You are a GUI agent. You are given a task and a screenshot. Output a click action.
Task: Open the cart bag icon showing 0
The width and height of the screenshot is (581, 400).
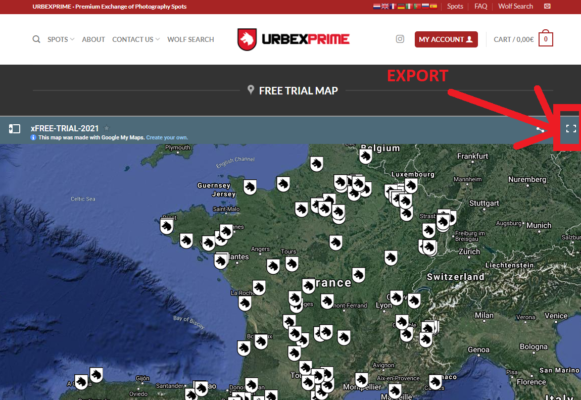click(546, 38)
